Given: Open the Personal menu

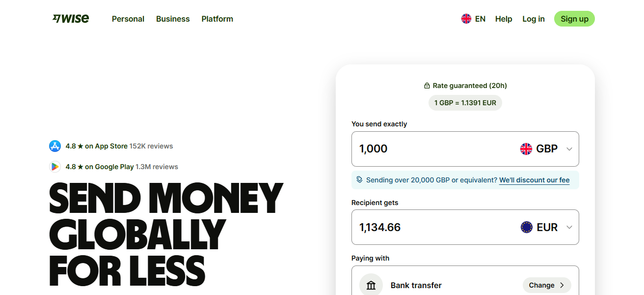Looking at the screenshot, I should pos(128,19).
